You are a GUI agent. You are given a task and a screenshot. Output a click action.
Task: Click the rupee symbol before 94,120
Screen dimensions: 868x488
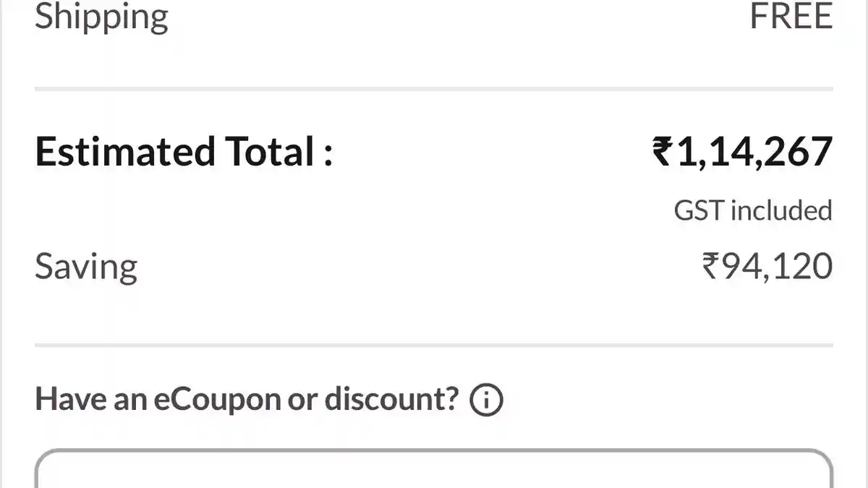pyautogui.click(x=711, y=266)
